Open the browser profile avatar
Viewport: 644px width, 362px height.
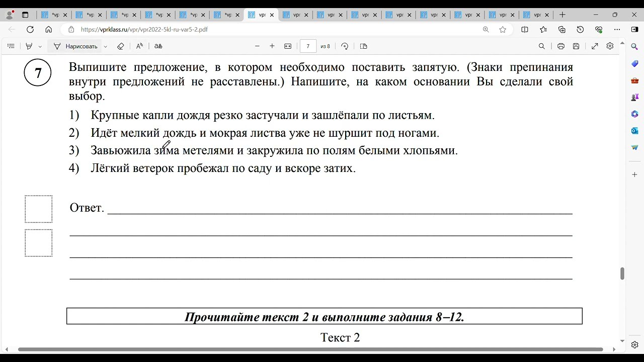tap(10, 15)
